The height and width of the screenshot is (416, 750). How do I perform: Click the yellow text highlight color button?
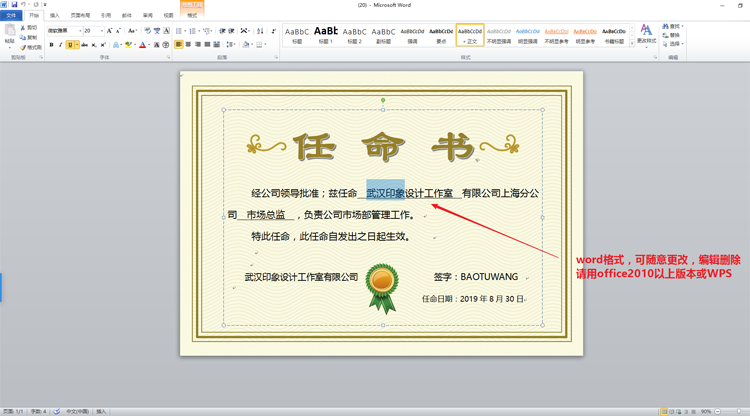pyautogui.click(x=128, y=45)
